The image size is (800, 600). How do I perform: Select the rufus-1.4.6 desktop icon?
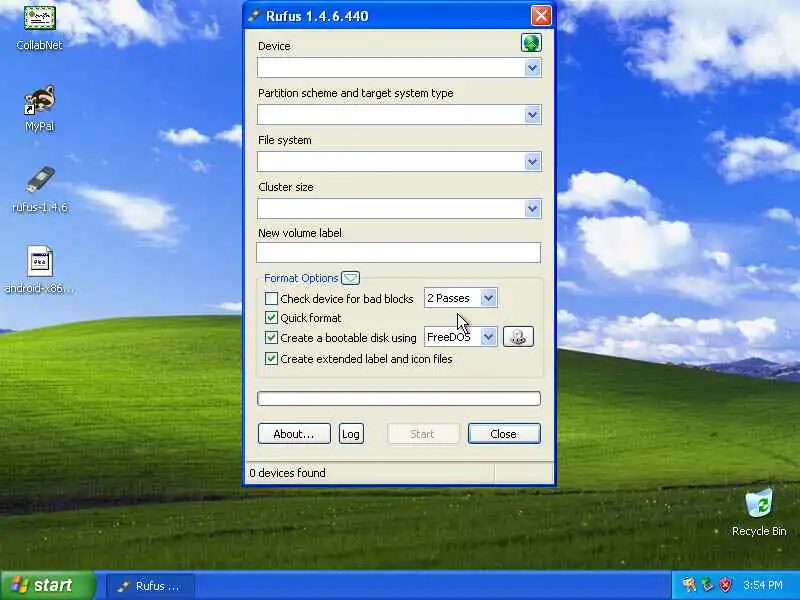[40, 189]
